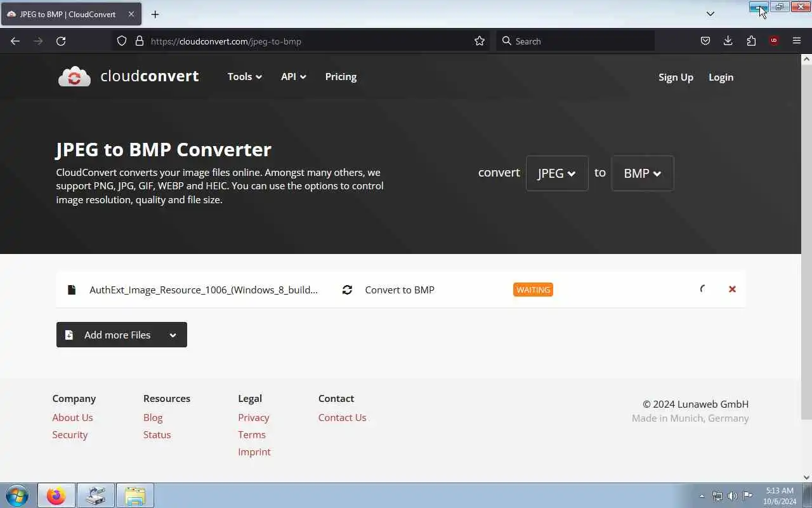The height and width of the screenshot is (508, 812).
Task: Open a new tab with plus icon
Action: click(x=155, y=14)
